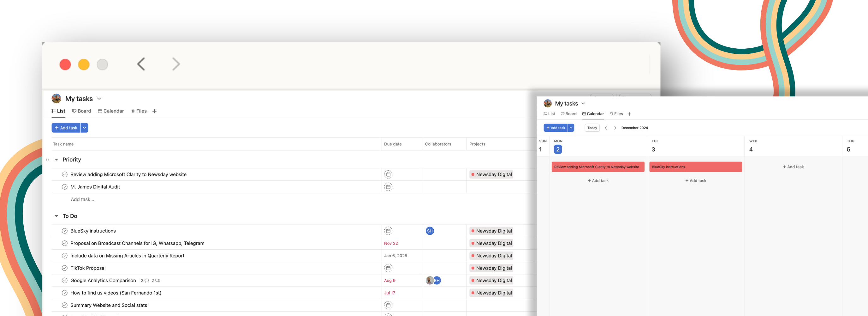Add task under Monday 2 column
The height and width of the screenshot is (316, 868).
click(x=598, y=181)
